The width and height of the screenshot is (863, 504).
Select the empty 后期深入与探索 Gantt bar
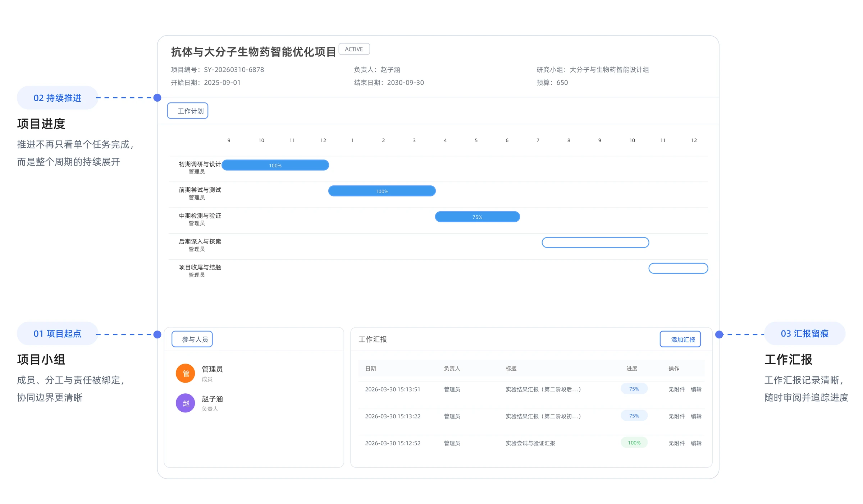(595, 242)
